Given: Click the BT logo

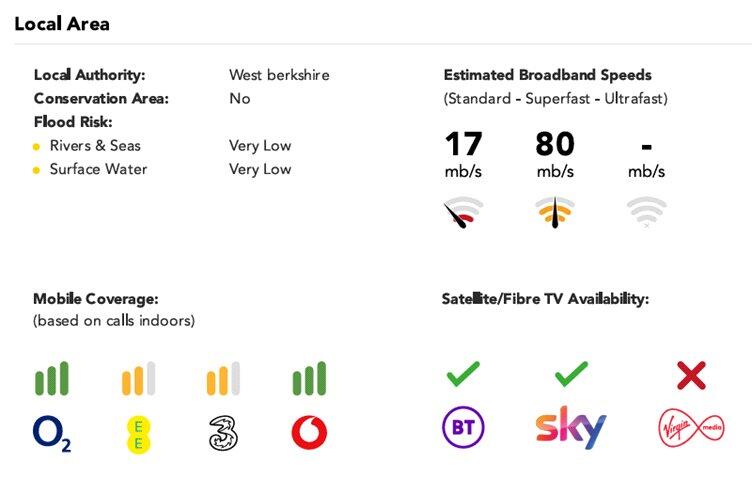Looking at the screenshot, I should click(x=463, y=428).
